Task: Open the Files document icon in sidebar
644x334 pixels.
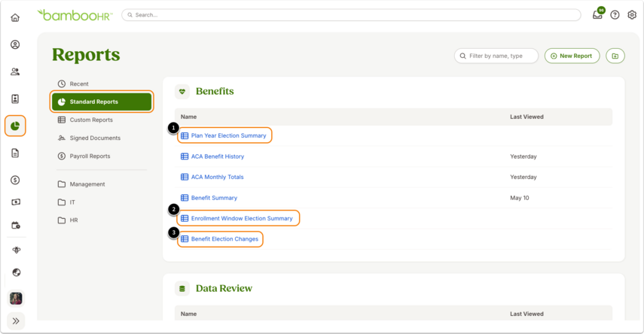Action: click(15, 153)
